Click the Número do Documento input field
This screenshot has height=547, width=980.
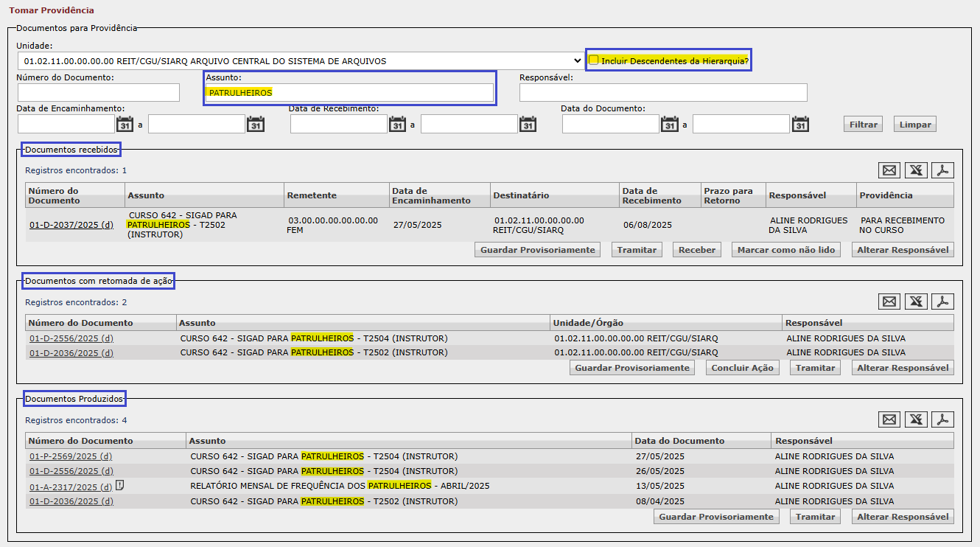tap(98, 93)
